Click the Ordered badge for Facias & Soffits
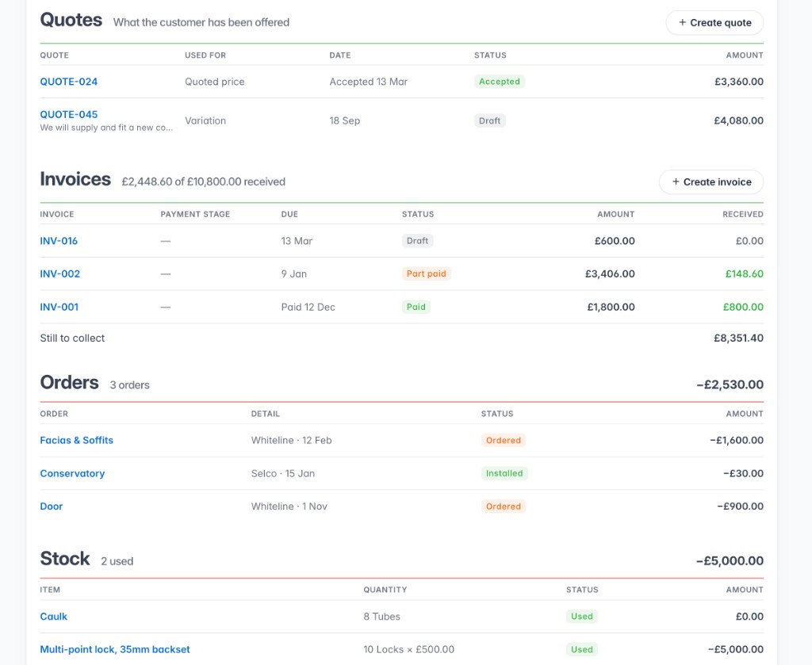This screenshot has width=812, height=665. [504, 441]
